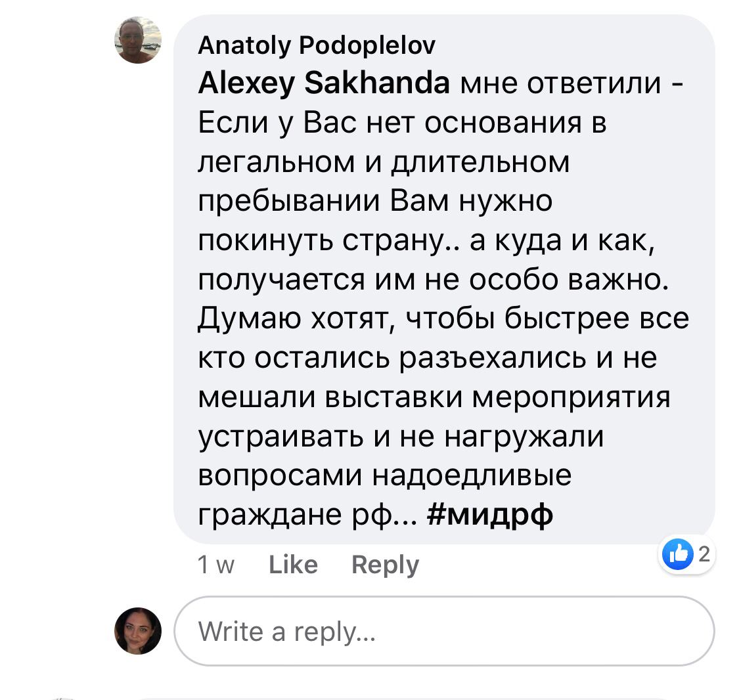Click the "1 w" comment timestamp

[215, 565]
